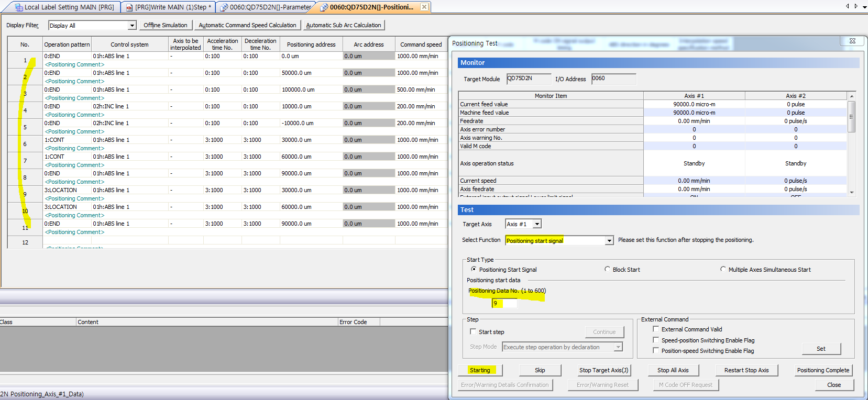Click the Stop All Axis button

click(673, 370)
